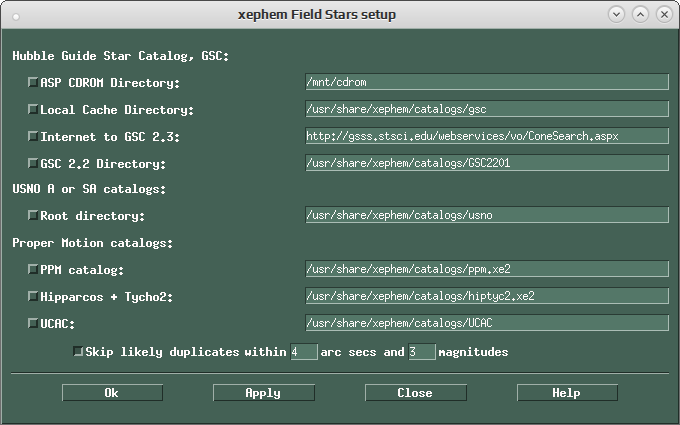Click the magnitudes value field
Viewport: 680px width, 425px height.
point(422,352)
